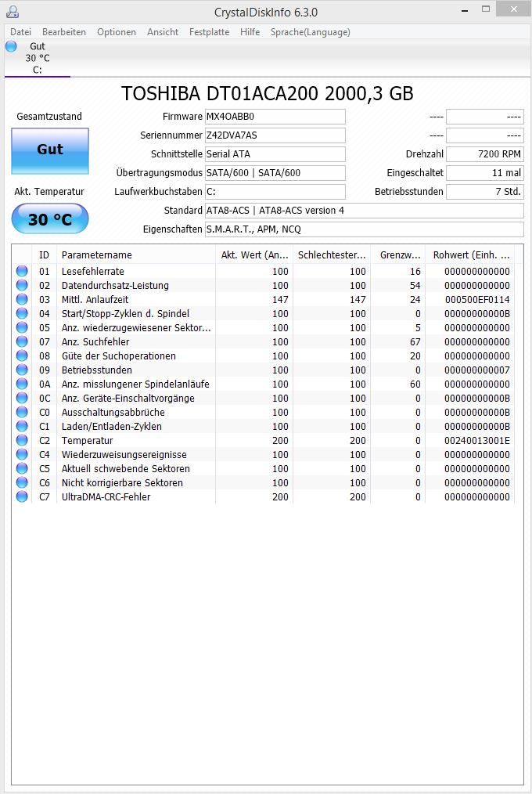Click the Rohwert column header
Image resolution: width=532 pixels, height=794 pixels.
click(469, 254)
